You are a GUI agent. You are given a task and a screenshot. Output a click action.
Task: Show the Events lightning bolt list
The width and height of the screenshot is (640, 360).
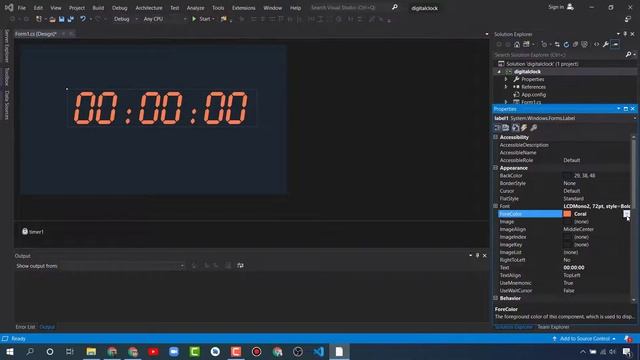[x=524, y=128]
